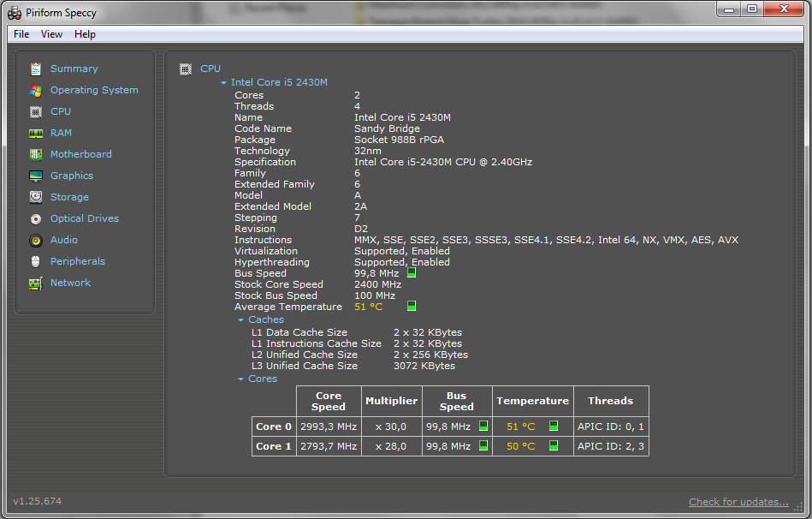Click the Sandy Bridge code name value
This screenshot has width=812, height=519.
click(387, 128)
